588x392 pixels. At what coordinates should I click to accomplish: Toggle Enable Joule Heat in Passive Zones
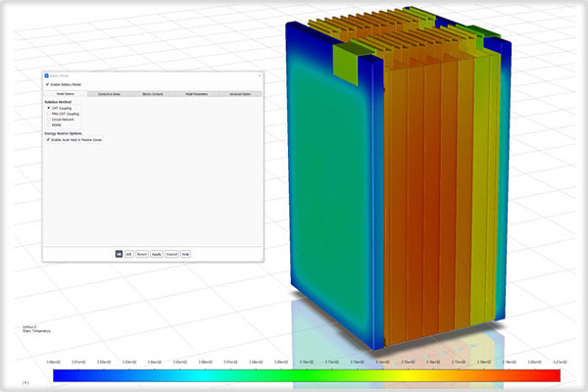coord(48,139)
